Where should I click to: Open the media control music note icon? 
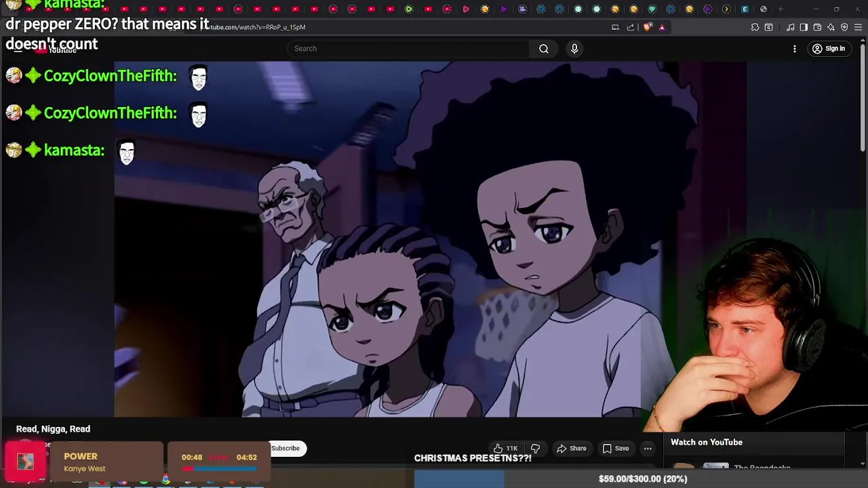pyautogui.click(x=791, y=27)
